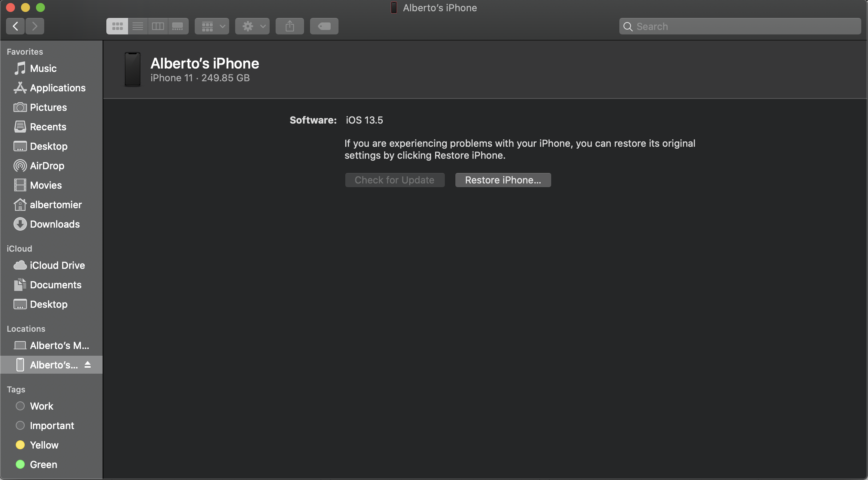
Task: Click the iPhone proxy icon in title bar
Action: (x=394, y=7)
